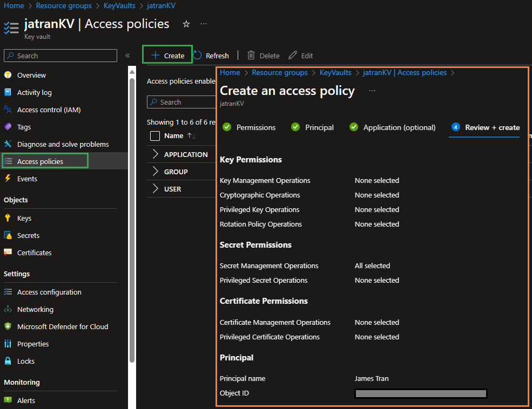Screen dimensions: 532x409
Task: Open Overview in sidebar menu
Action: tap(31, 75)
